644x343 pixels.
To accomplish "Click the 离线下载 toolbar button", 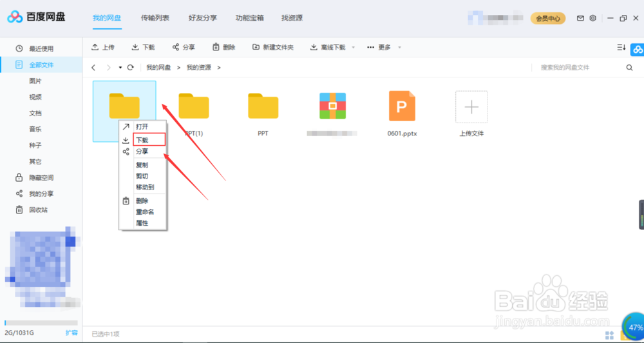I will (x=328, y=47).
